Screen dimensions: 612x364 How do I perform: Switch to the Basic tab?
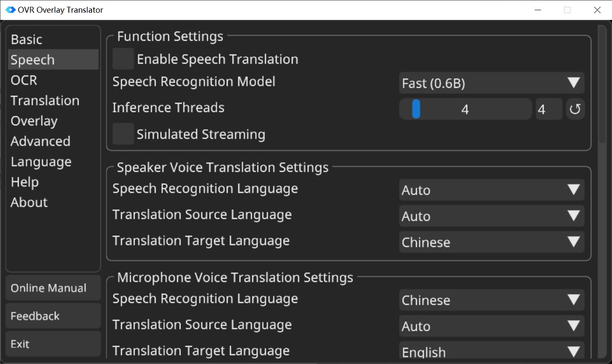click(x=53, y=39)
